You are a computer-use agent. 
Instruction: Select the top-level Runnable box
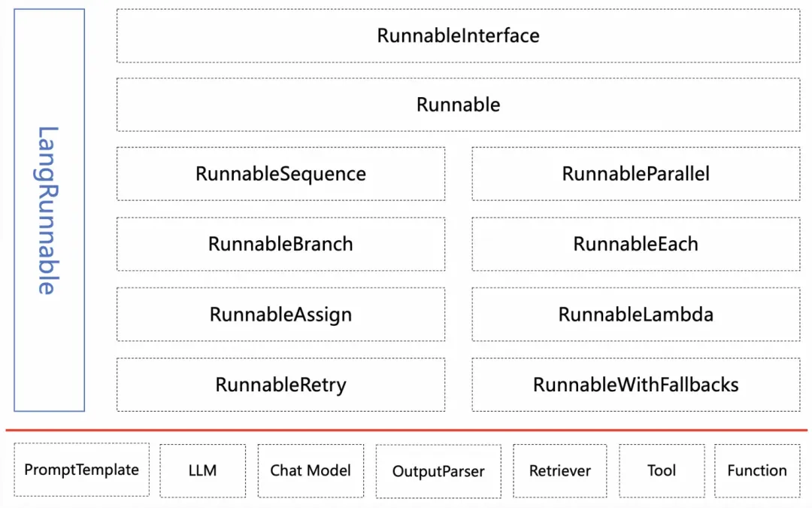pos(458,105)
